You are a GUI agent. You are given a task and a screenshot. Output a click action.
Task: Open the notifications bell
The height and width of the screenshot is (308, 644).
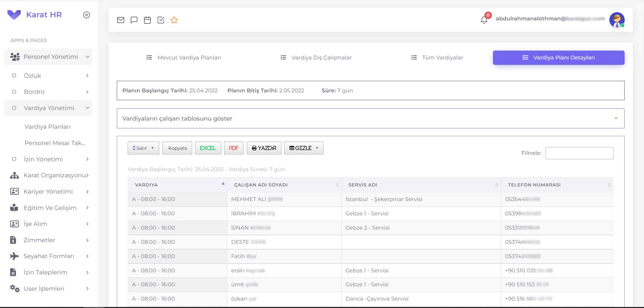click(484, 20)
